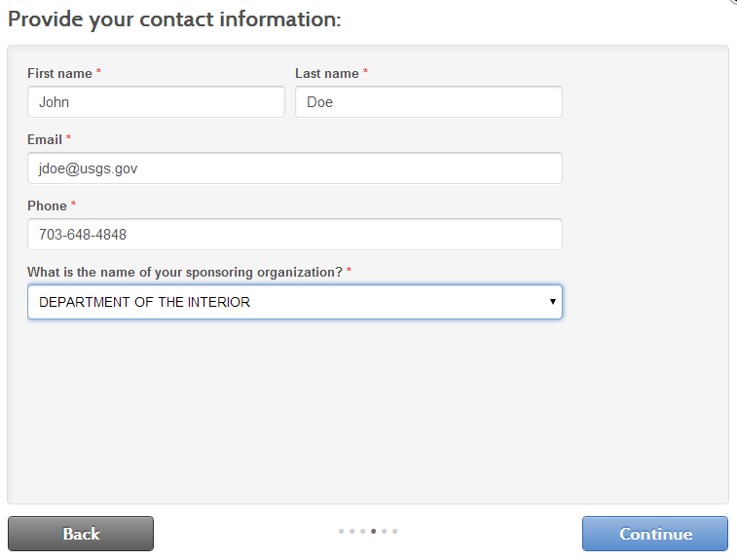The height and width of the screenshot is (560, 737).
Task: Click the Provide your contact information heading
Action: coord(174,19)
